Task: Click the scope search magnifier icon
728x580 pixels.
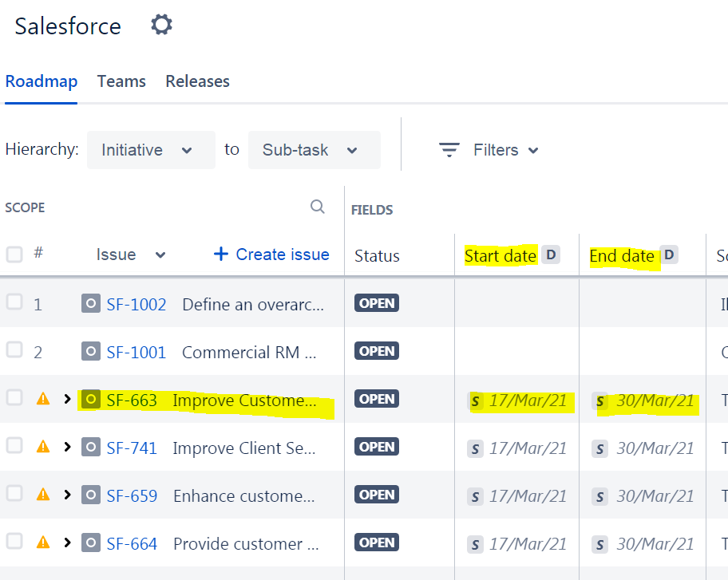Action: 318,207
